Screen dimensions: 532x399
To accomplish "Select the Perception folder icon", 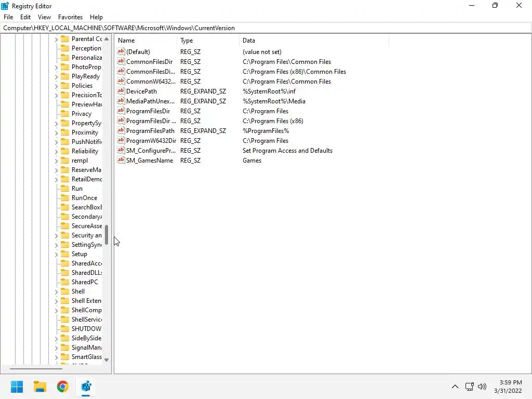I will point(65,48).
